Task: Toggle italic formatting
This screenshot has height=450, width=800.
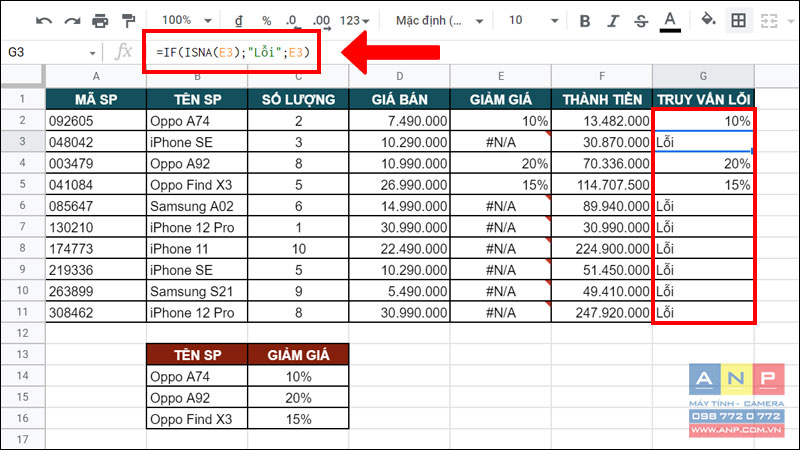Action: (x=613, y=21)
